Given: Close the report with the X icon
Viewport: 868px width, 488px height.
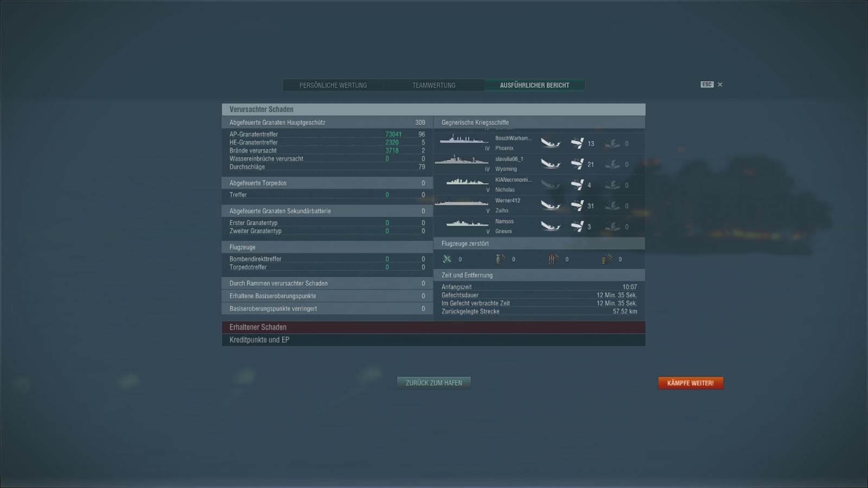Looking at the screenshot, I should (x=720, y=85).
